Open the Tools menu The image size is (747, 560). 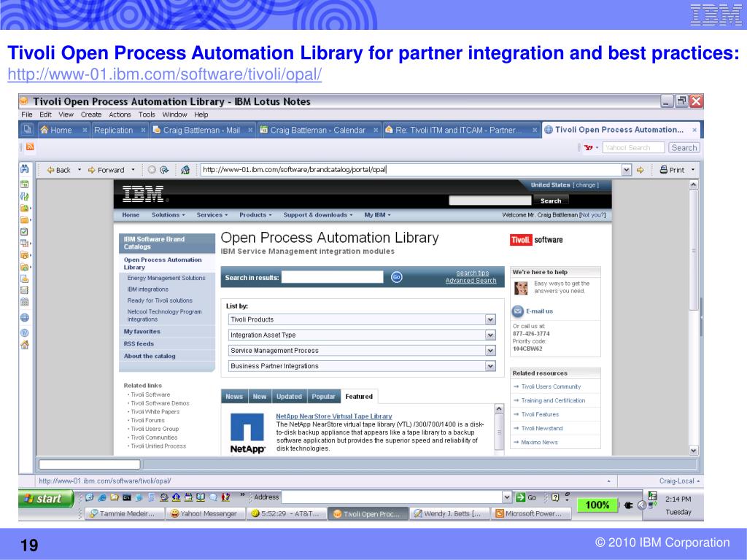[147, 114]
